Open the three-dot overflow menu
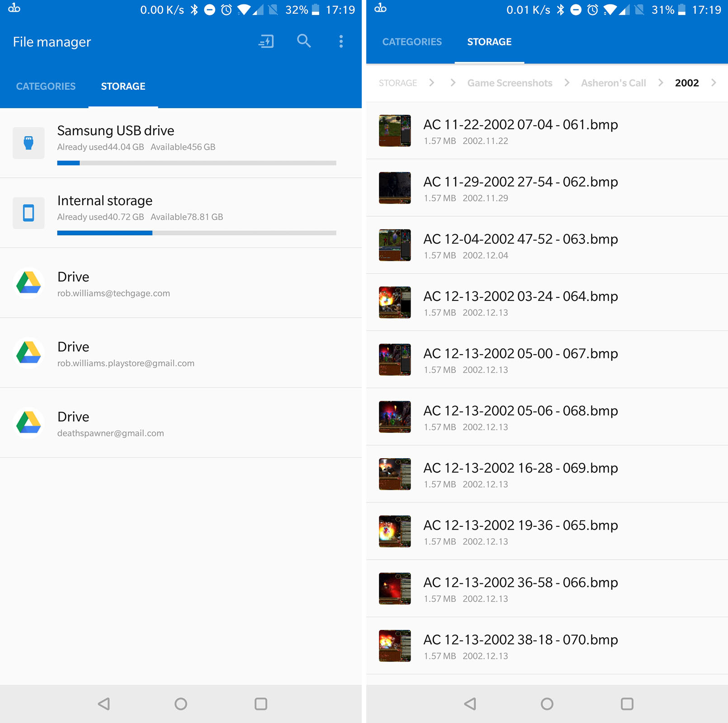The image size is (728, 723). coord(341,42)
